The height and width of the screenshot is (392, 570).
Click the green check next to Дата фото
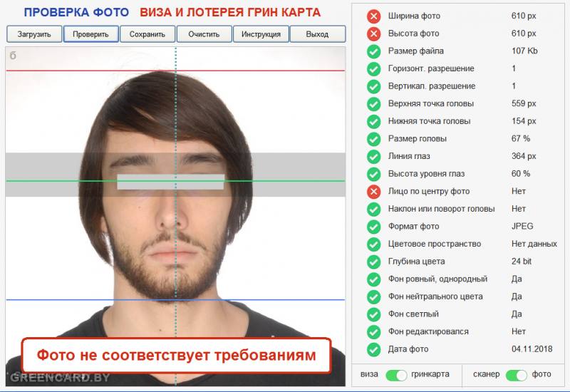373,349
